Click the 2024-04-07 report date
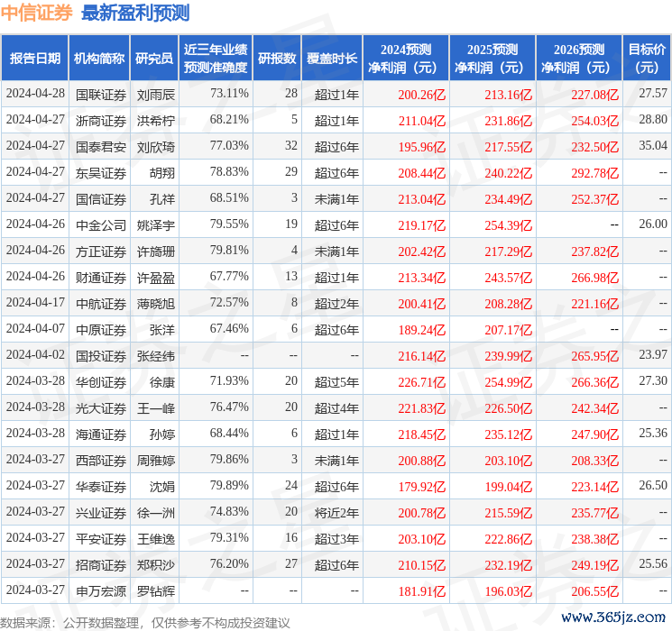Screen dimensions: 672x631 (35, 328)
